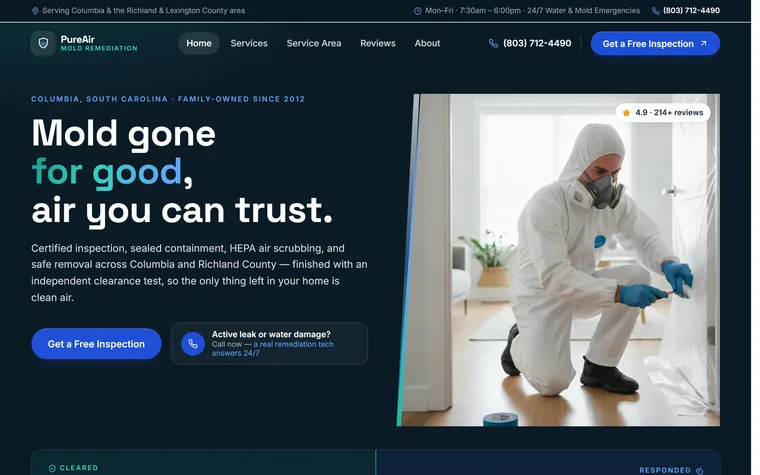
Task: Click the round phone icon in leak callout
Action: pos(193,344)
